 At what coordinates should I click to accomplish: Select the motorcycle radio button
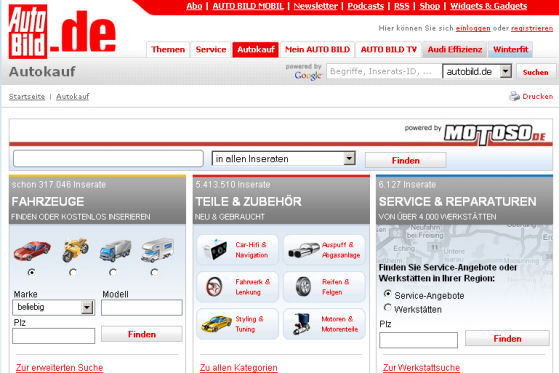click(x=73, y=272)
